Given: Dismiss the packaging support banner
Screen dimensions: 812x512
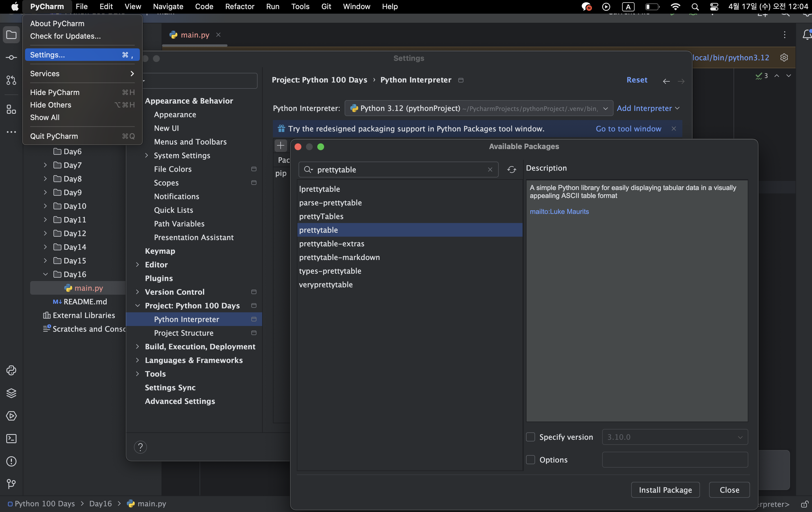Looking at the screenshot, I should 674,129.
